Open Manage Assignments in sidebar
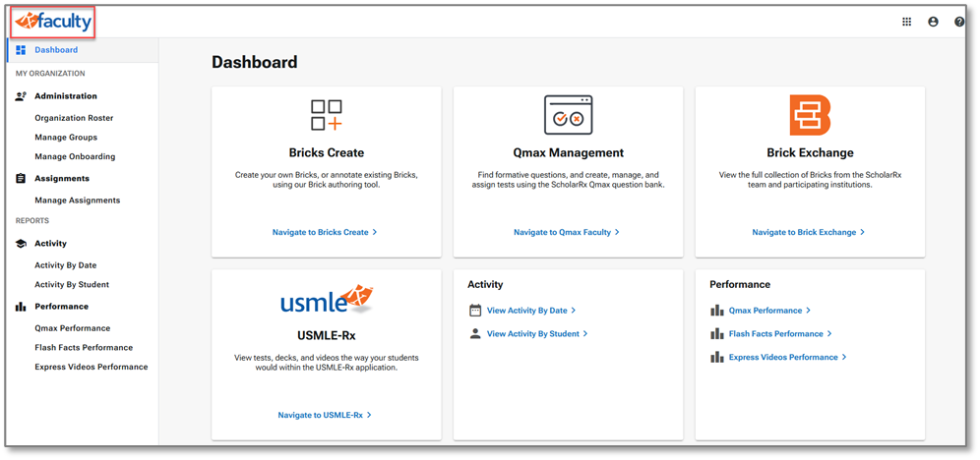Screen dimensions: 980x460 click(77, 201)
